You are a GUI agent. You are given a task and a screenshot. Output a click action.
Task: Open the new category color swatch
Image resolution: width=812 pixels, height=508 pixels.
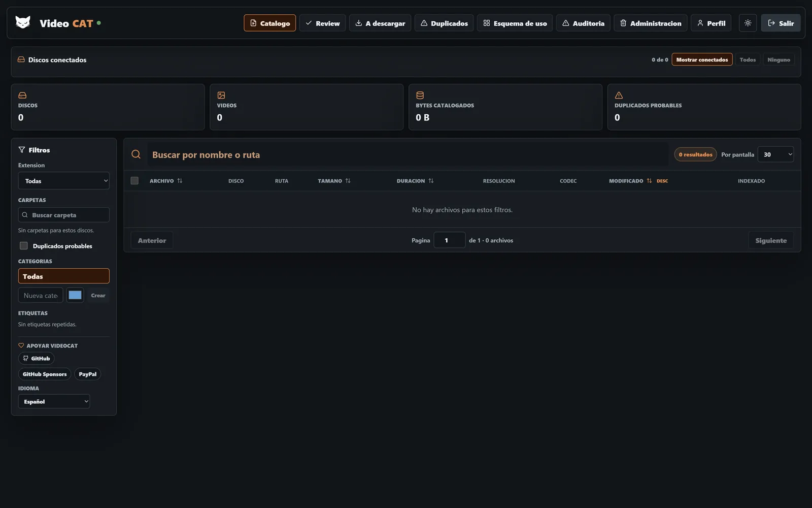75,295
